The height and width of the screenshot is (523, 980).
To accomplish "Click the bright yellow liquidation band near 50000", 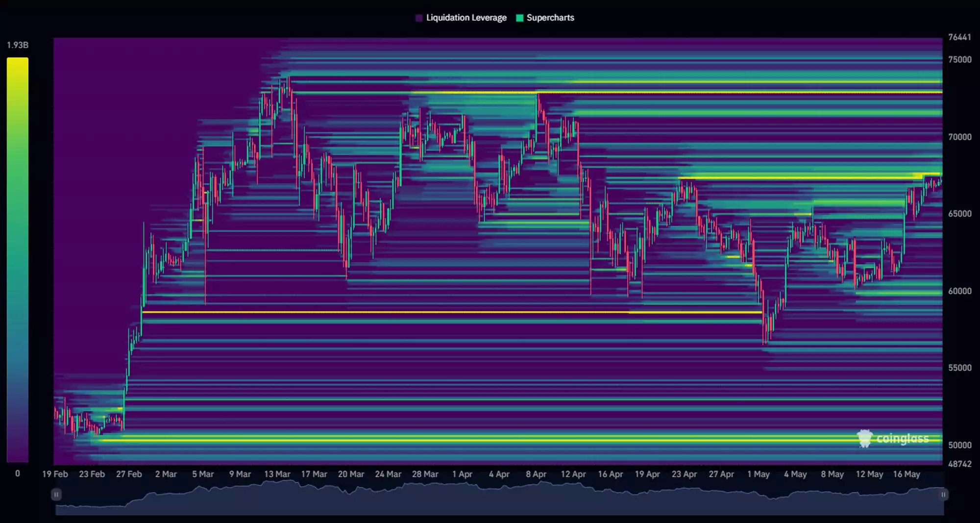I will (490, 440).
